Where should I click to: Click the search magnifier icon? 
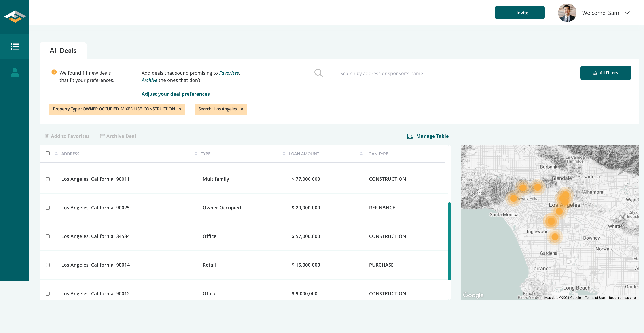pyautogui.click(x=318, y=73)
